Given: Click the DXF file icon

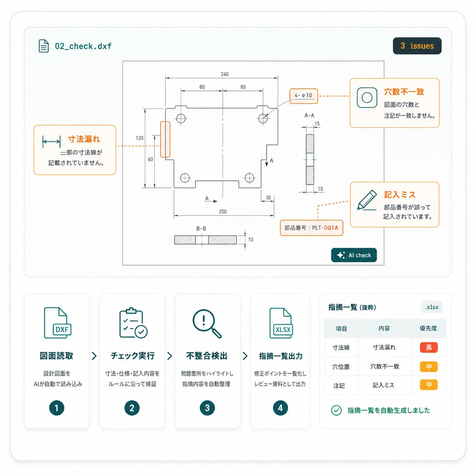Looking at the screenshot, I should (x=57, y=323).
